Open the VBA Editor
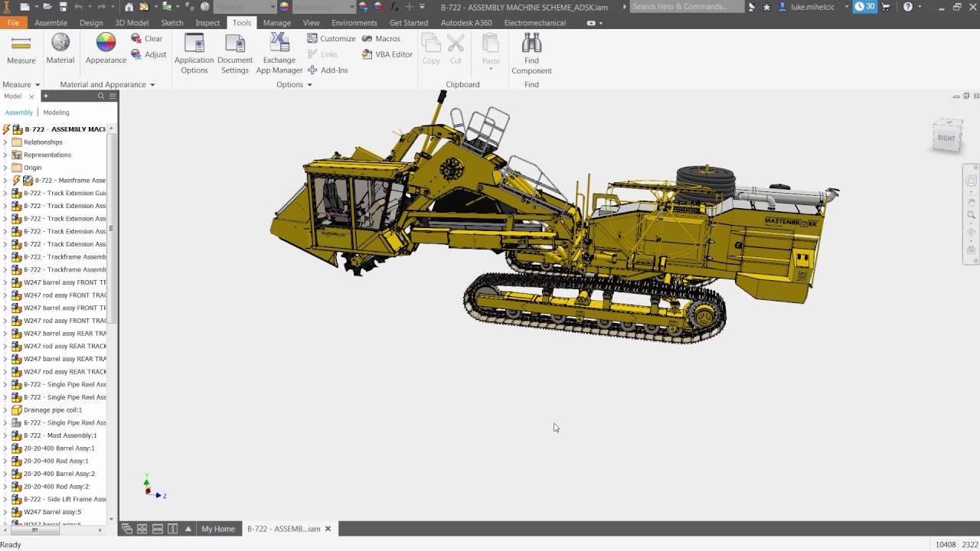This screenshot has width=980, height=551. tap(387, 54)
